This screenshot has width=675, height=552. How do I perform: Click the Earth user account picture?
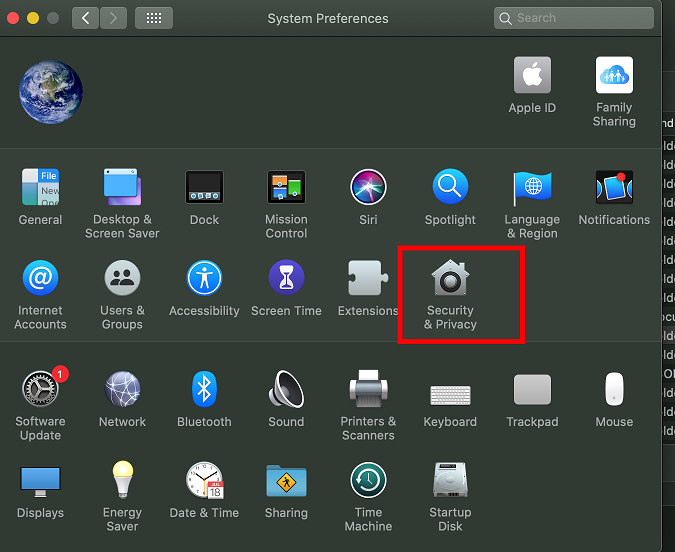click(51, 92)
